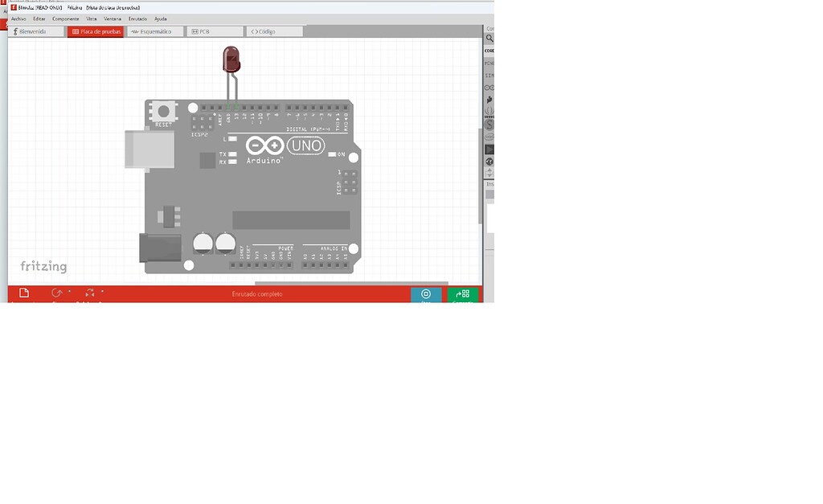Image resolution: width=823 pixels, height=504 pixels.
Task: Open the Ayuda menu
Action: pyautogui.click(x=161, y=19)
